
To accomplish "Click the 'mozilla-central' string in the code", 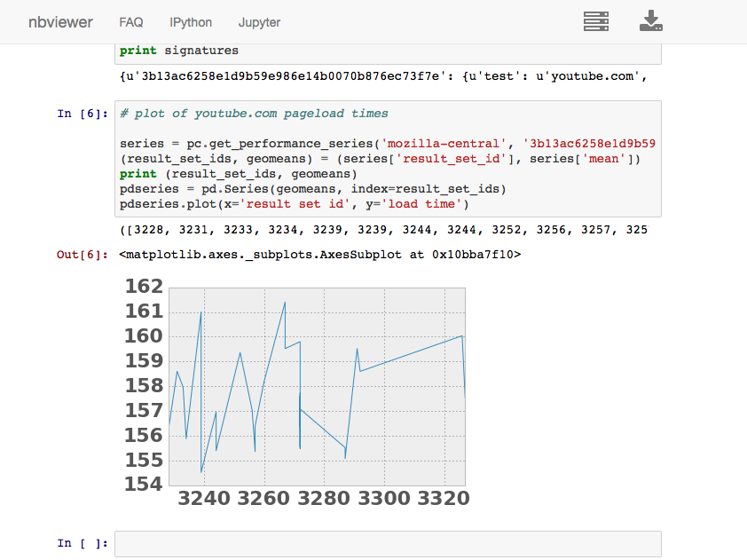I will [x=444, y=143].
